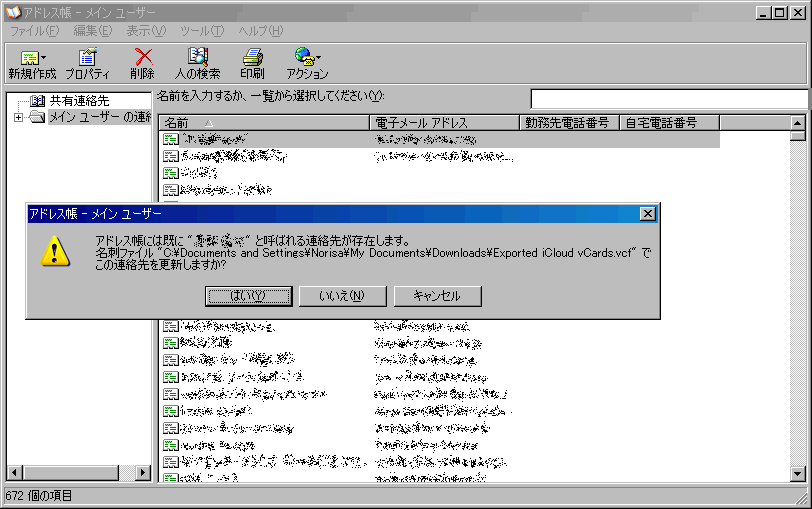Click the 人の検索 (Find People) icon
Image resolution: width=812 pixels, height=509 pixels.
197,57
